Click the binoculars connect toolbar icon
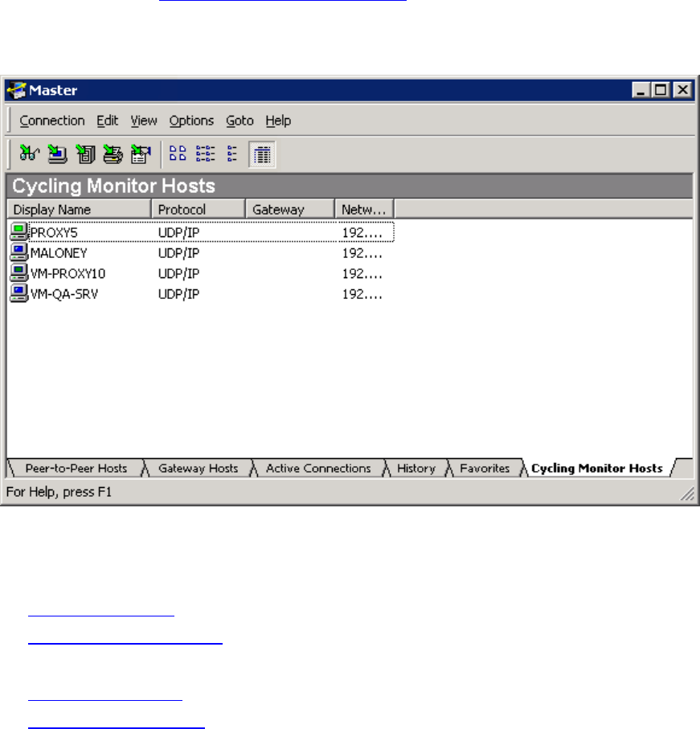 (29, 154)
